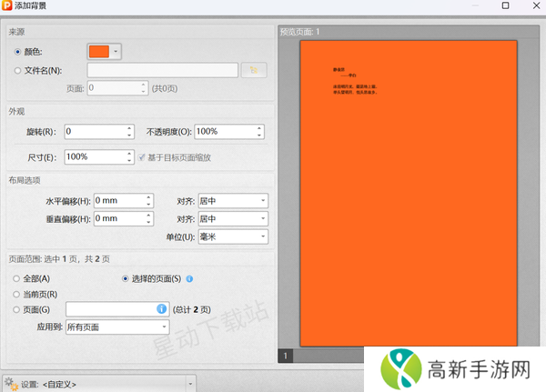Increase the 旋转 rotation stepper

129,128
